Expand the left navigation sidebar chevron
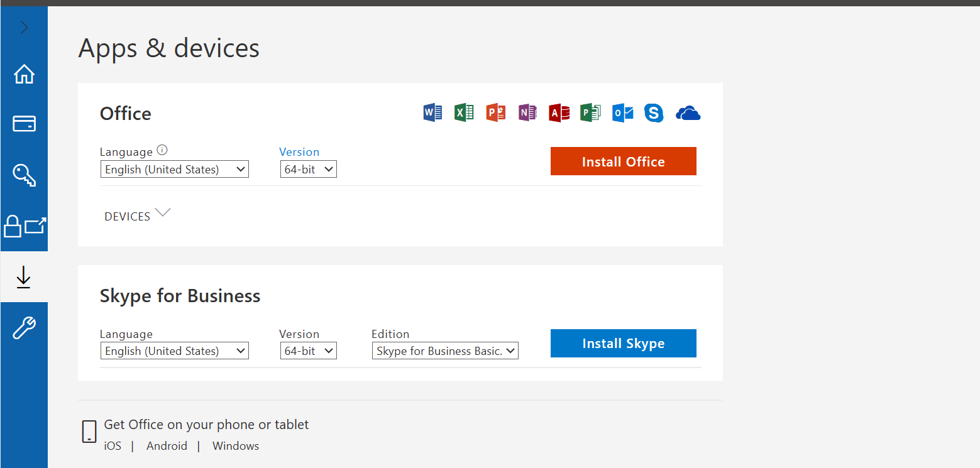The image size is (980, 468). coord(24,28)
